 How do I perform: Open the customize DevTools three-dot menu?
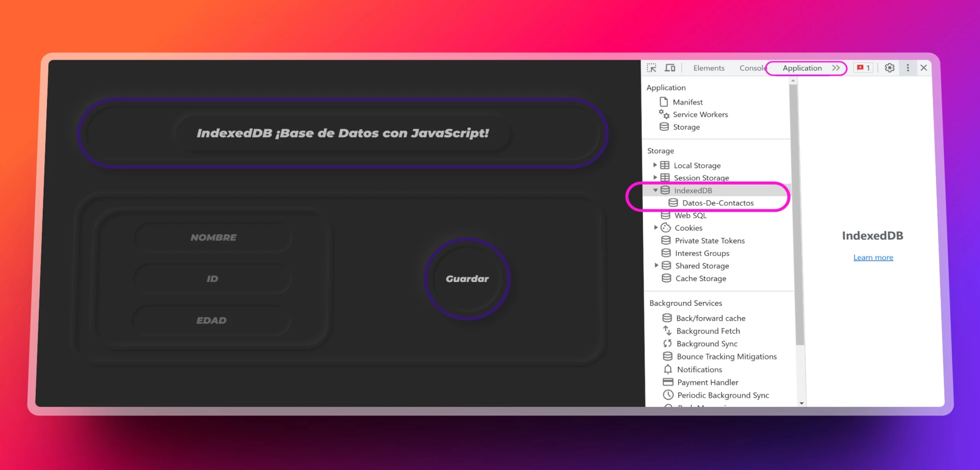908,68
